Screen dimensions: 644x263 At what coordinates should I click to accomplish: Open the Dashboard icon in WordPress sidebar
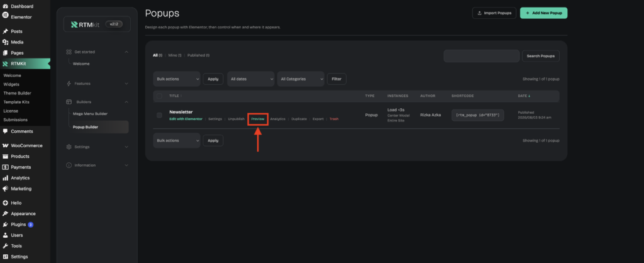pyautogui.click(x=5, y=6)
